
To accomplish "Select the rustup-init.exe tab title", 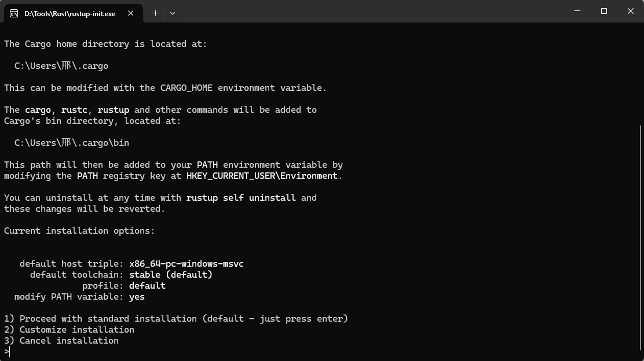I will click(69, 13).
